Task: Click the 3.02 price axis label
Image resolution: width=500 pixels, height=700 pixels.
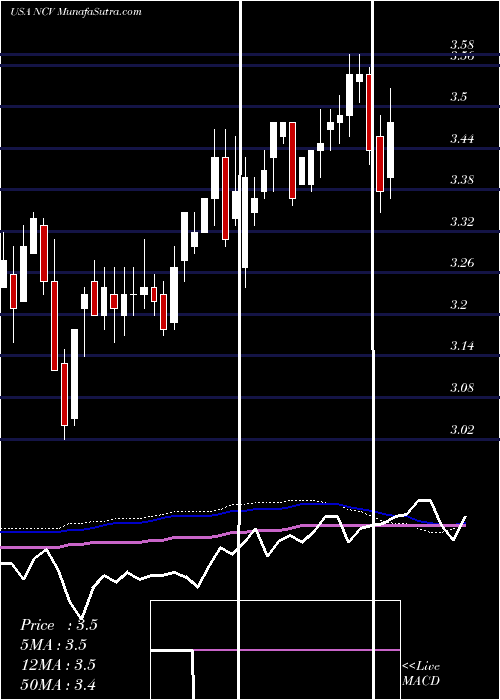Action: tap(462, 429)
